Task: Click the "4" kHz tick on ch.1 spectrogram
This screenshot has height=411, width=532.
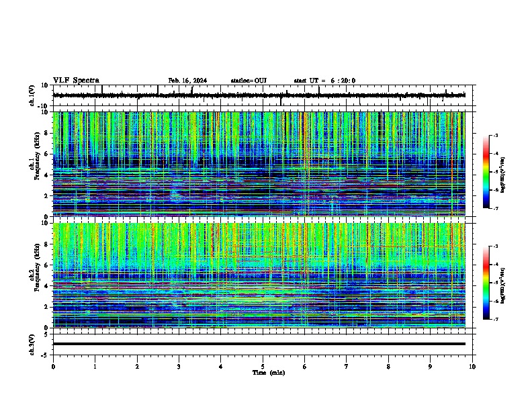Action: (x=46, y=175)
